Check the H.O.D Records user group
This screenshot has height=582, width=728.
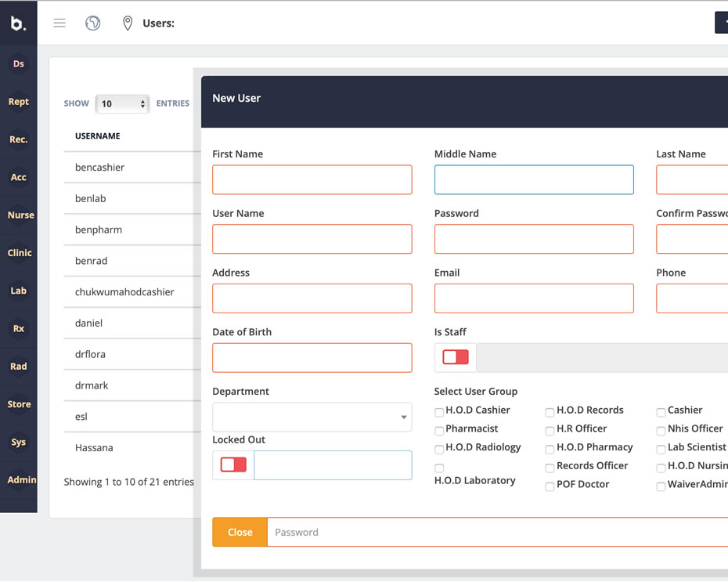pos(550,412)
